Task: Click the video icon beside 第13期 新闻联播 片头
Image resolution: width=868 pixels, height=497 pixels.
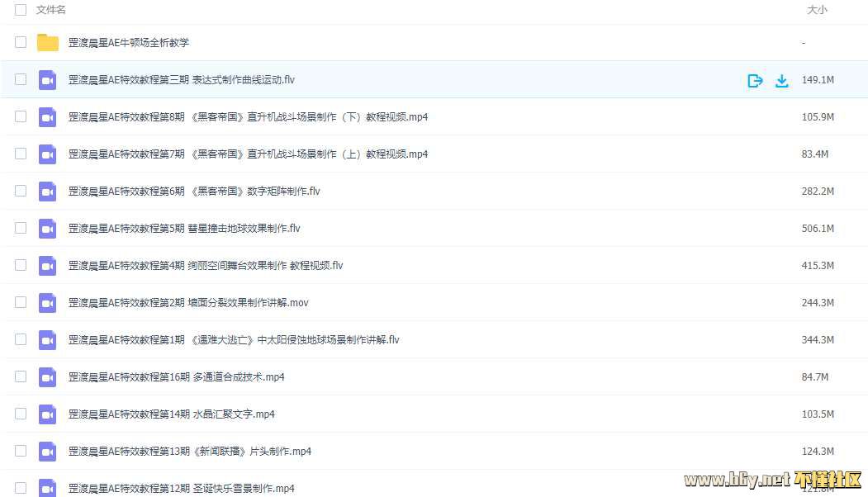Action: pos(48,452)
